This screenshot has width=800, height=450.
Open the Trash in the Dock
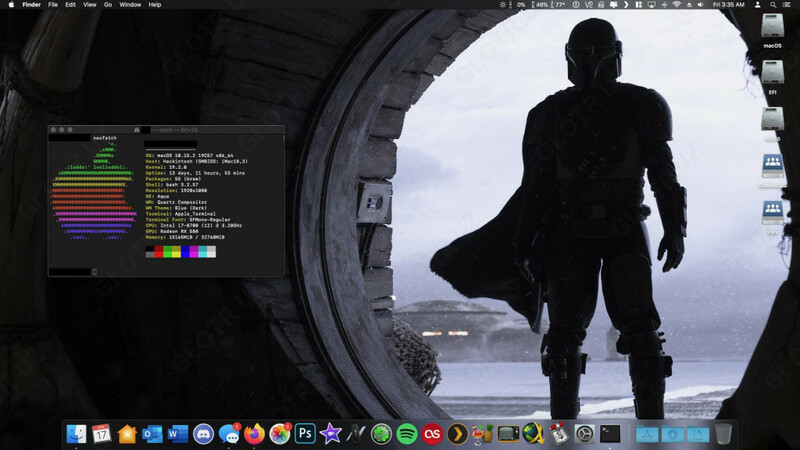pyautogui.click(x=723, y=434)
